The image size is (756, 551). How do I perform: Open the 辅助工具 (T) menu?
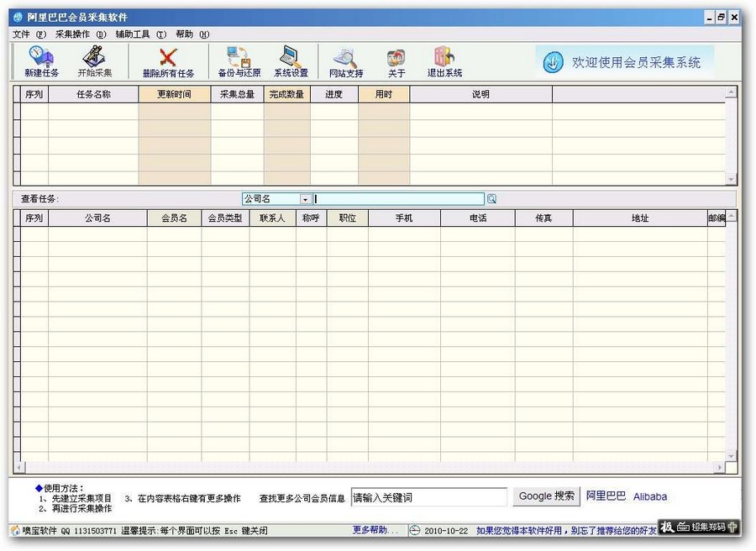pos(141,34)
